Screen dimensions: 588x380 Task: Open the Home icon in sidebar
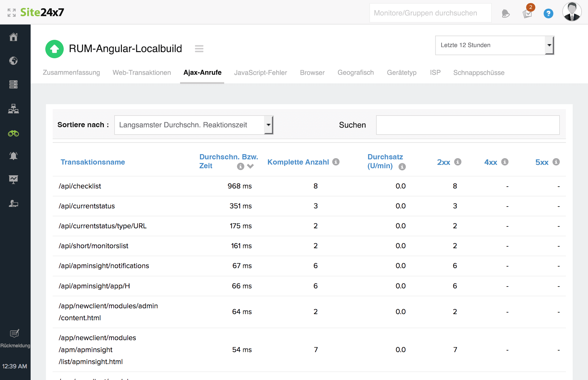(13, 37)
